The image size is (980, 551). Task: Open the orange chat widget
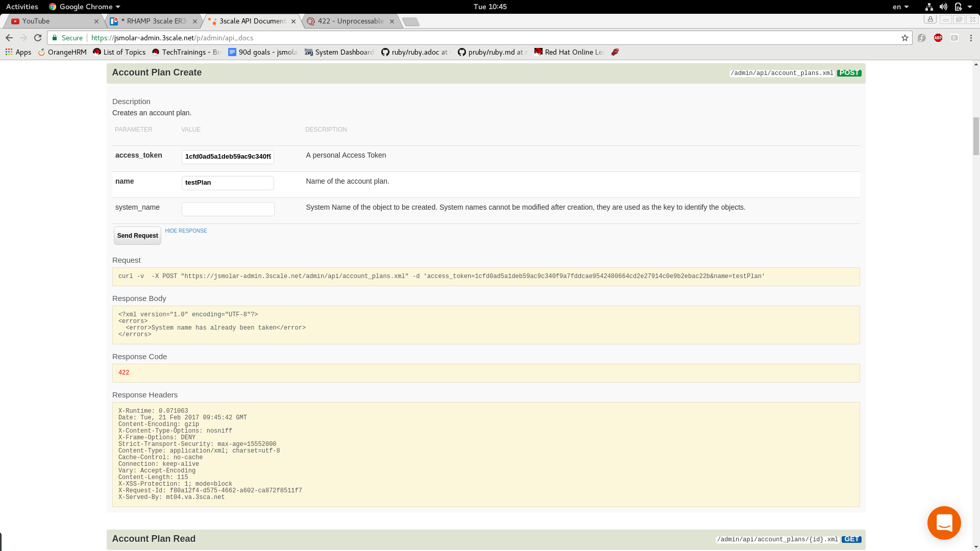[944, 523]
